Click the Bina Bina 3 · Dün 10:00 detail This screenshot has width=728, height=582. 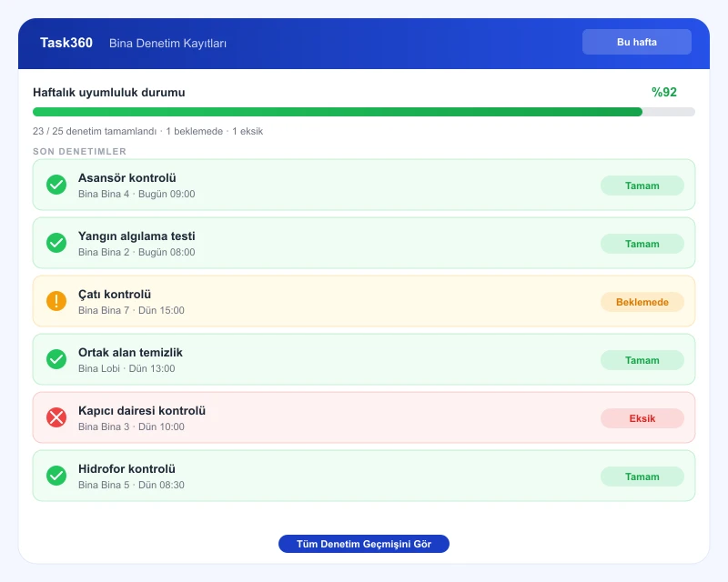tap(131, 426)
